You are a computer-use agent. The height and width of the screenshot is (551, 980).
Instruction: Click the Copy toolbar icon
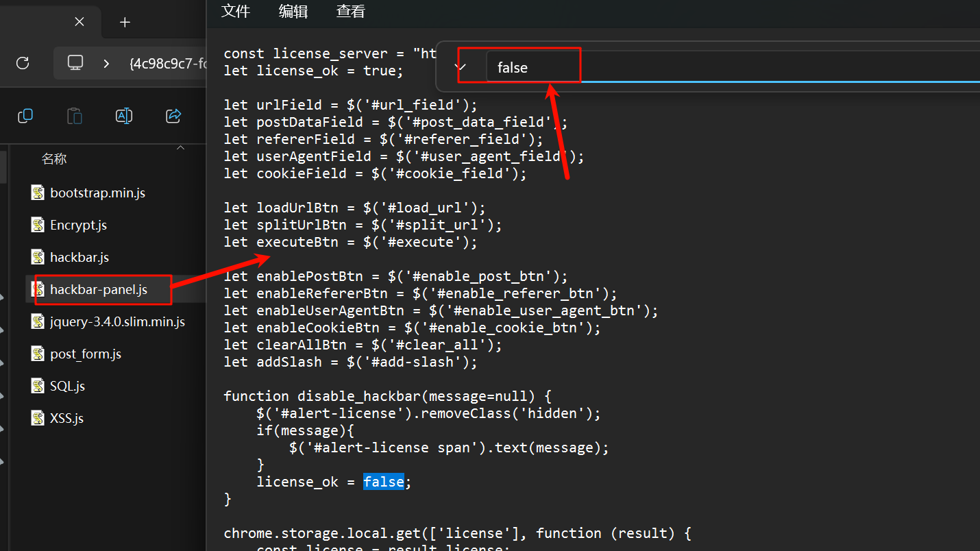click(25, 116)
